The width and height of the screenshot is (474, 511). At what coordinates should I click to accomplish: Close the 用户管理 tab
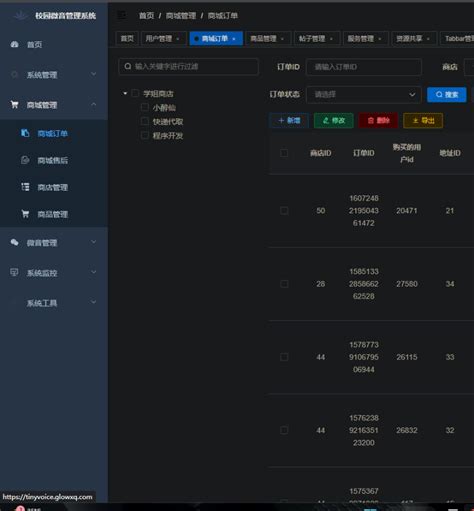tap(178, 39)
